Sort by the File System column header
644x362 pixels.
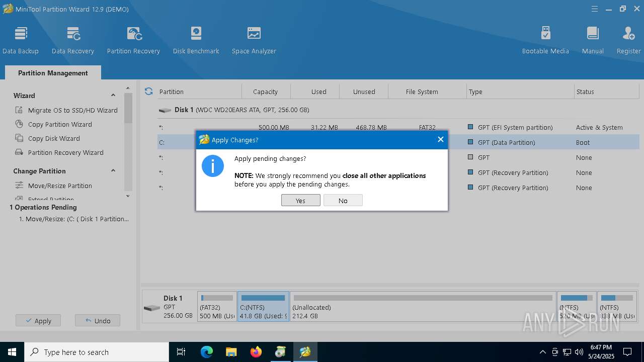427,92
